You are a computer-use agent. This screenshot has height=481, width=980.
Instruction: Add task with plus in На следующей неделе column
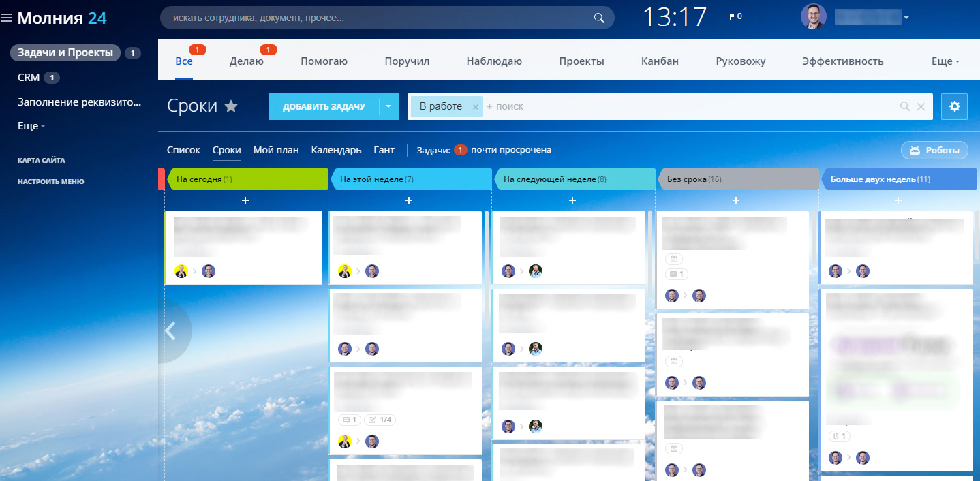[572, 200]
